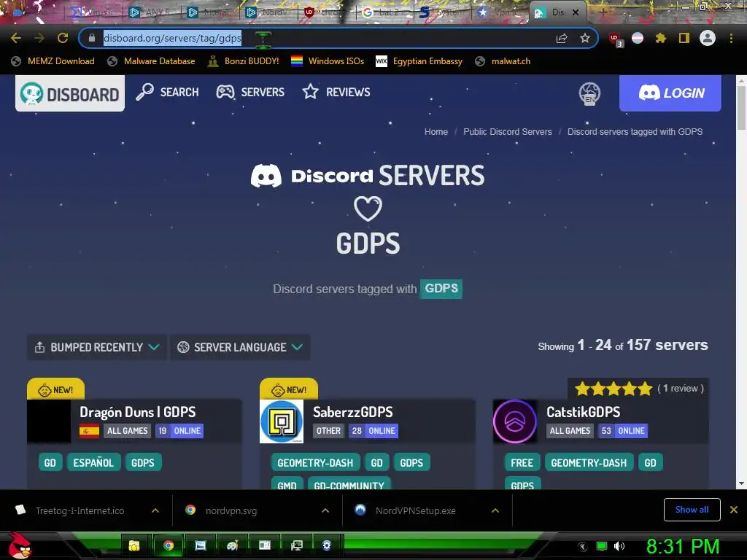
Task: Toggle the browser side panel icon
Action: [x=684, y=38]
